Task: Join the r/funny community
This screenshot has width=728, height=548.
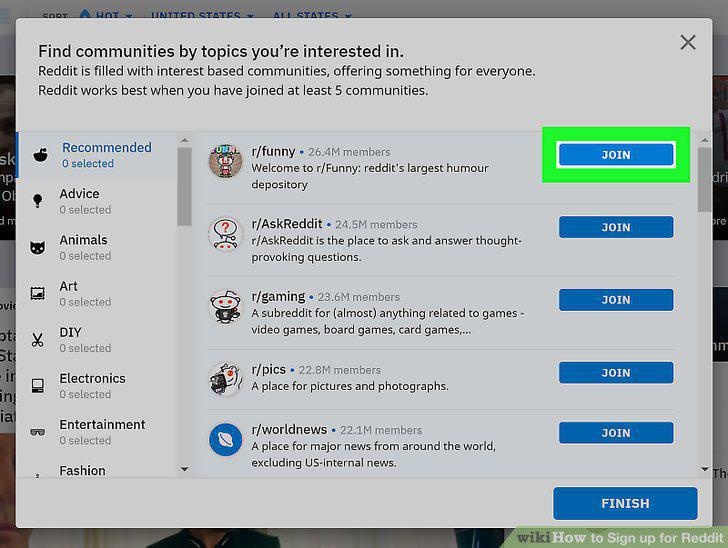Action: coord(616,155)
